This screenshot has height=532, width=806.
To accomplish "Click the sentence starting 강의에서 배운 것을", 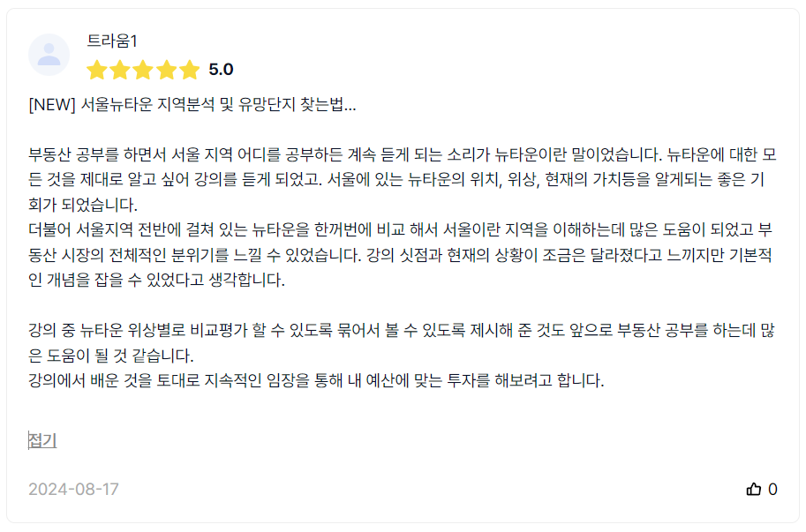I will (316, 380).
